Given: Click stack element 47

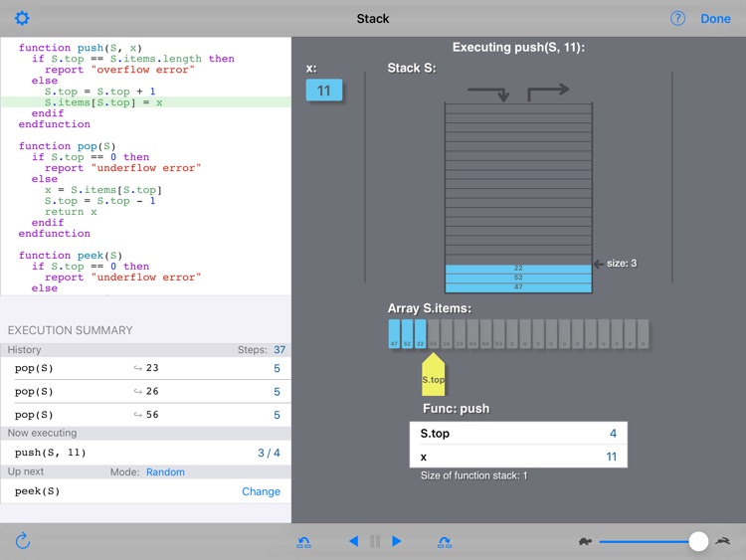Looking at the screenshot, I should 518,287.
